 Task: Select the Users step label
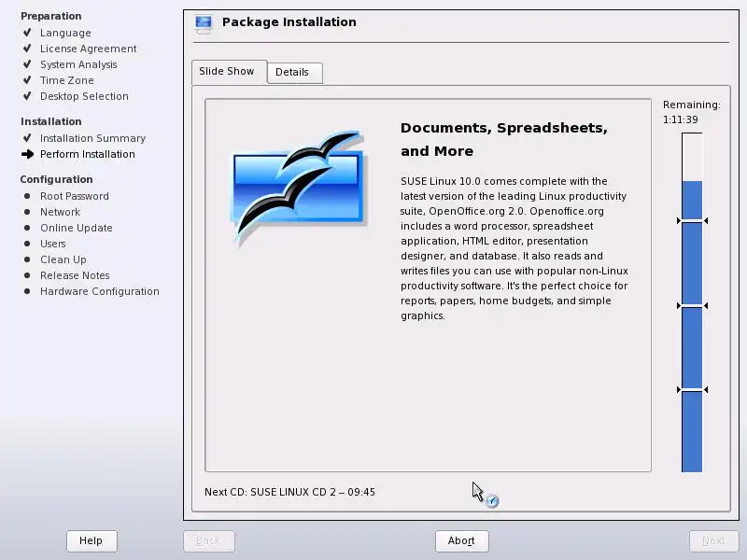point(53,244)
